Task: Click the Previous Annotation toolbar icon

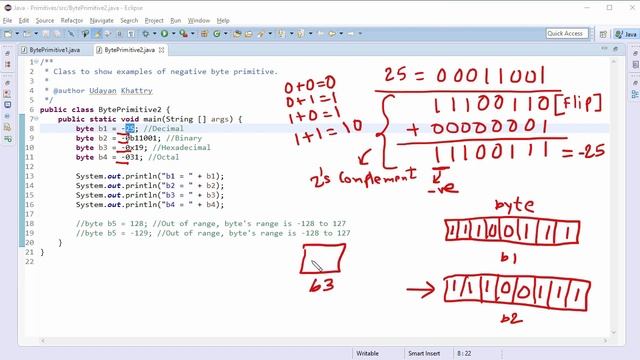Action: (300, 34)
